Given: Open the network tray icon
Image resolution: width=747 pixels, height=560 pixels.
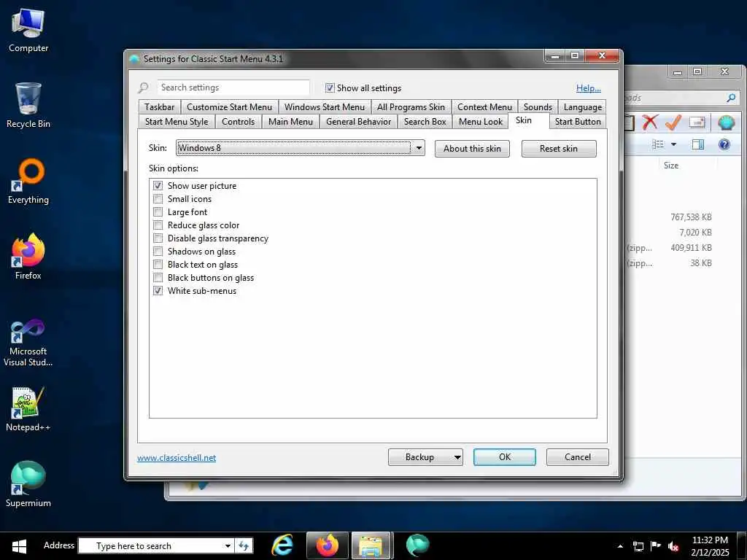Looking at the screenshot, I should pyautogui.click(x=638, y=546).
